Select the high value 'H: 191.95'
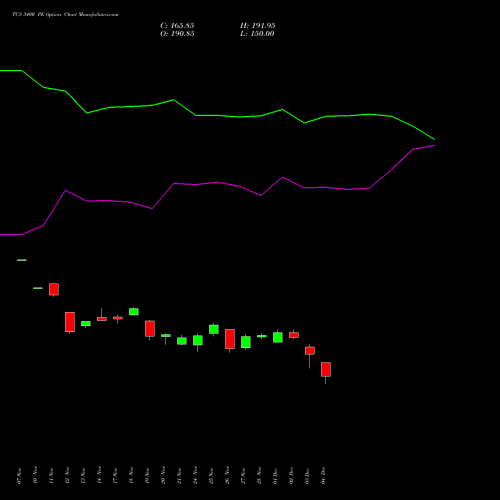500x500 pixels. click(258, 26)
